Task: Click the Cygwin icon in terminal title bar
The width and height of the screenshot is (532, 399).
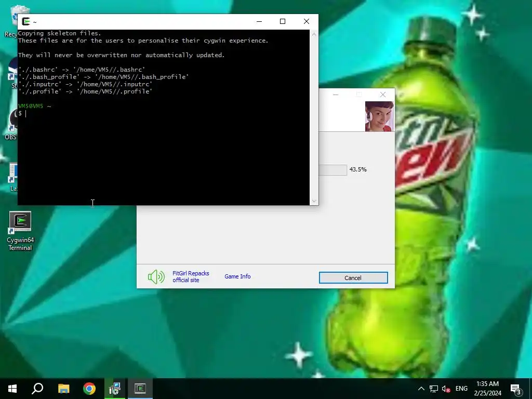Action: pos(26,22)
